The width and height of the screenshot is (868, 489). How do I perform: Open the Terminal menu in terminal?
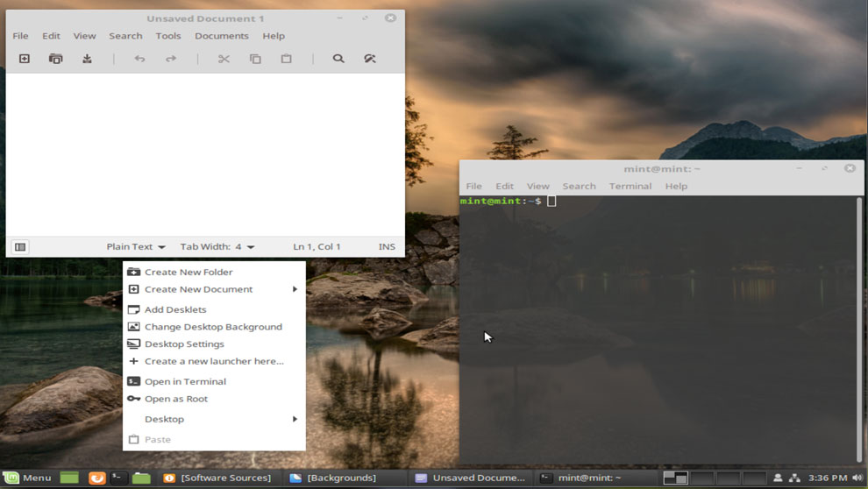click(630, 187)
